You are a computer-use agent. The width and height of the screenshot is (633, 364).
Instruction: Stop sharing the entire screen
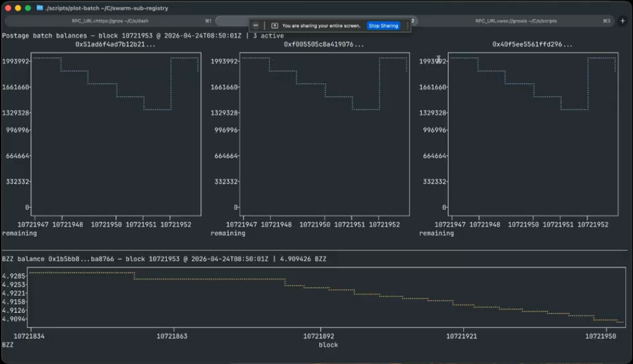(x=383, y=26)
